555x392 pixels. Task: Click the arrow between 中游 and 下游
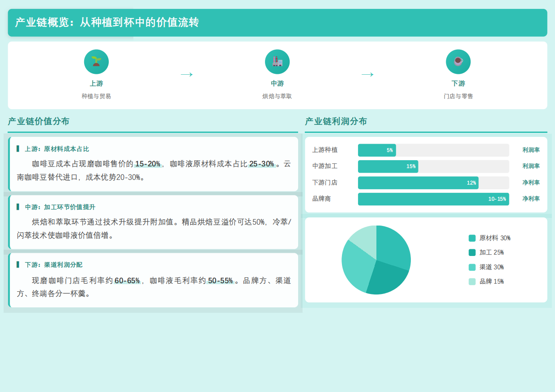[367, 74]
